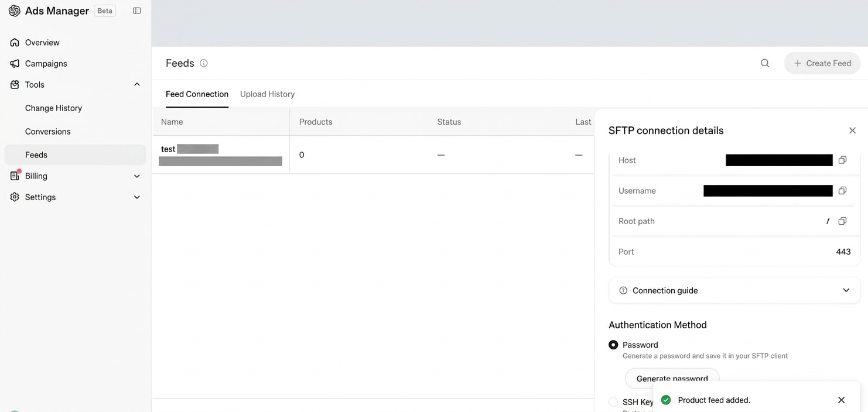
Task: Click the SFTP connection details heading
Action: coord(666,131)
